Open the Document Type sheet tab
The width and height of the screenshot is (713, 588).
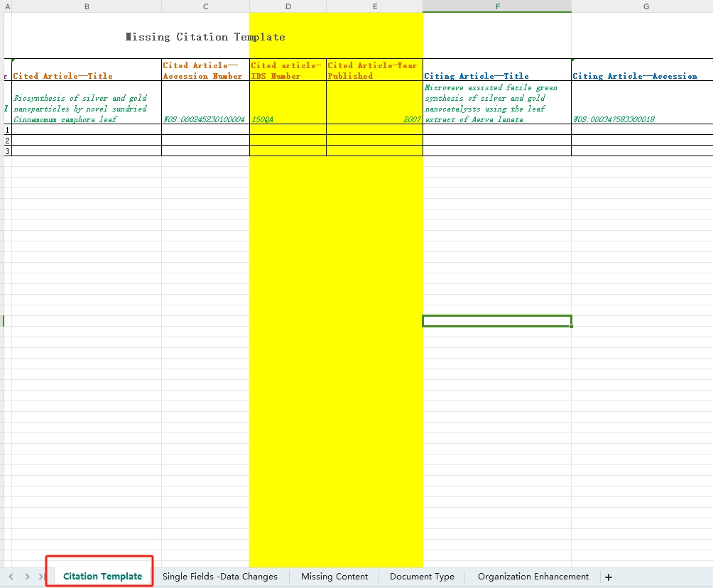point(422,577)
